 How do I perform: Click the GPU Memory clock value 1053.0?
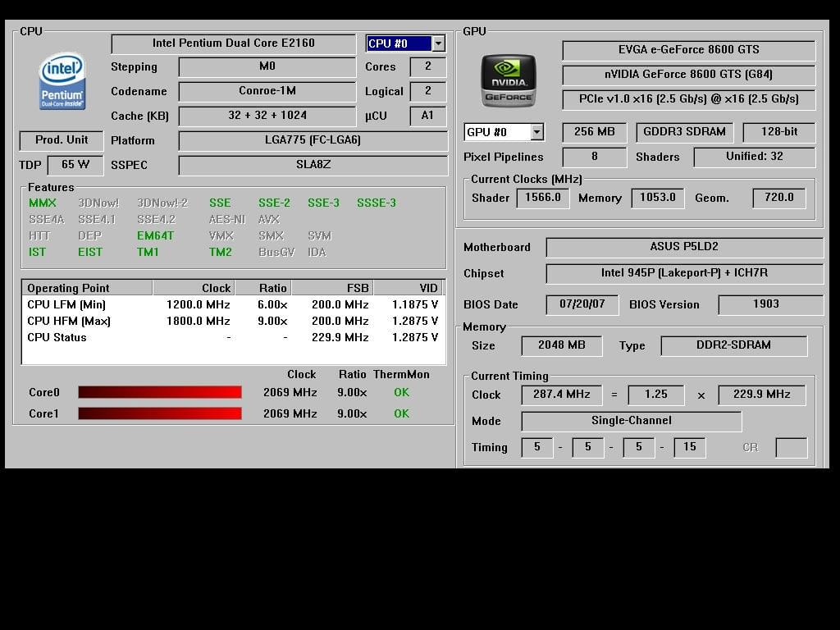coord(657,198)
